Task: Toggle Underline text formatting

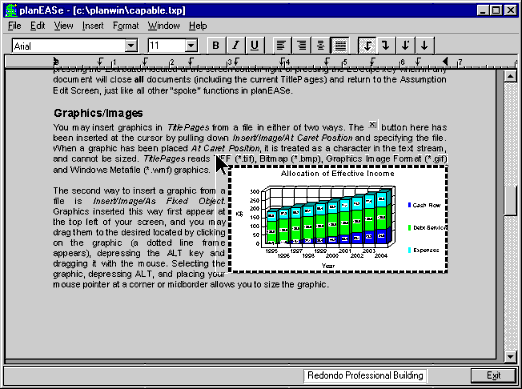Action: (x=254, y=45)
